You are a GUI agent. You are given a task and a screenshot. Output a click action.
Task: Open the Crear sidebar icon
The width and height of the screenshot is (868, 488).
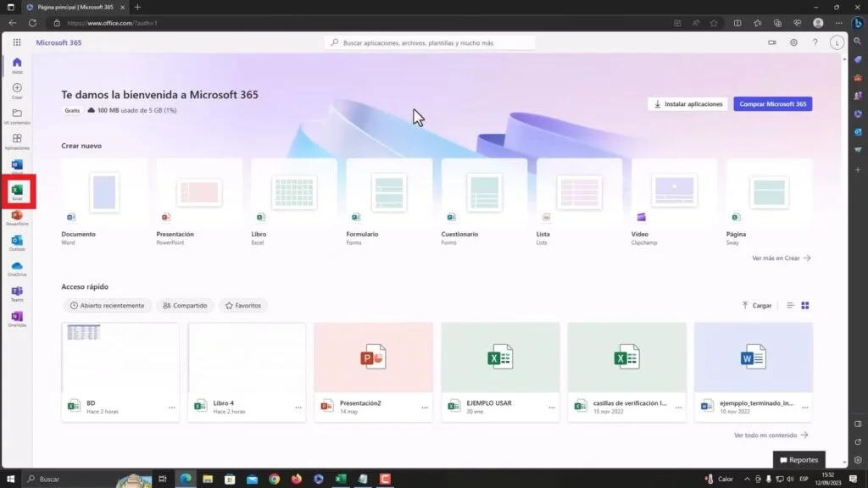[17, 91]
